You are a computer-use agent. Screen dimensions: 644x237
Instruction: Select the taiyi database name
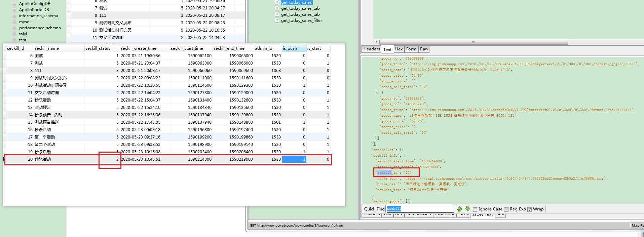(23, 34)
